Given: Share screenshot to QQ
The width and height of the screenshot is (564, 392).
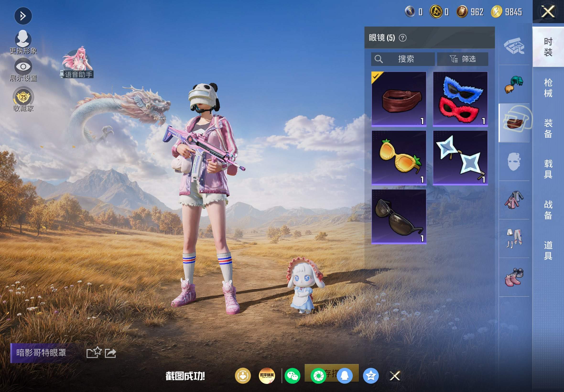Looking at the screenshot, I should coord(345,376).
